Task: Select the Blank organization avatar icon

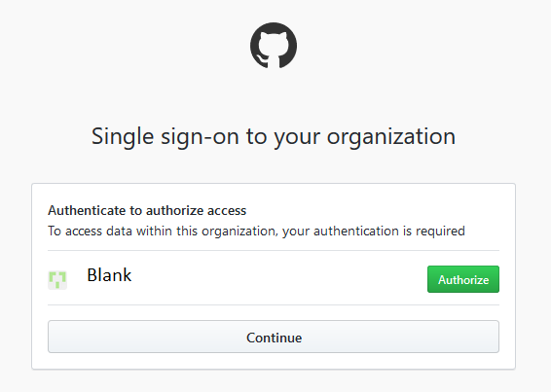Action: [x=57, y=280]
